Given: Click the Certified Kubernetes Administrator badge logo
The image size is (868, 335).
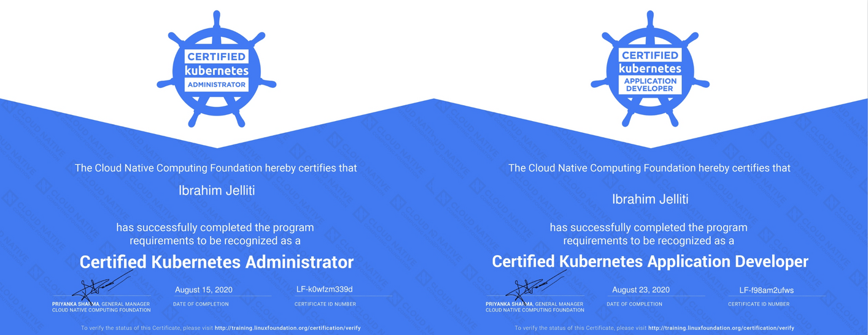Looking at the screenshot, I should coord(217,69).
